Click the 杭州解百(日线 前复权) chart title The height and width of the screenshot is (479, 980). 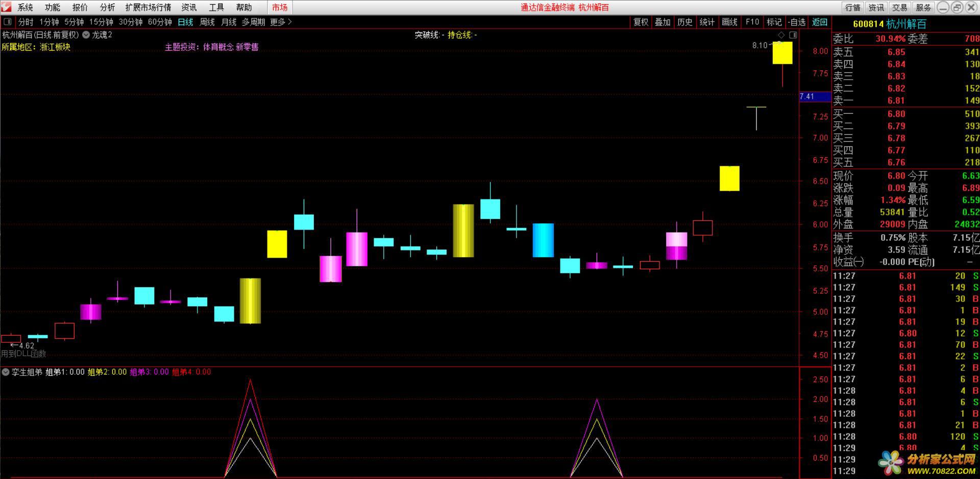point(41,35)
